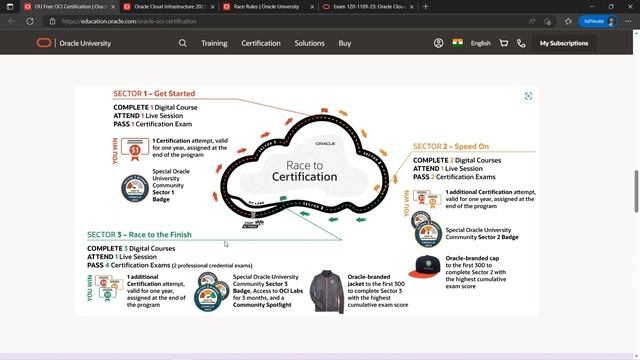Click the SECTOR 2 – Speed On heading

451,147
